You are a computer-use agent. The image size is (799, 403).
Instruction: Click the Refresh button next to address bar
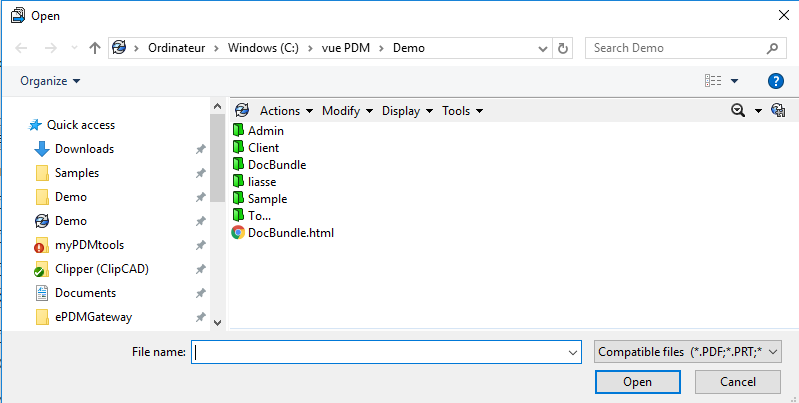pos(563,48)
